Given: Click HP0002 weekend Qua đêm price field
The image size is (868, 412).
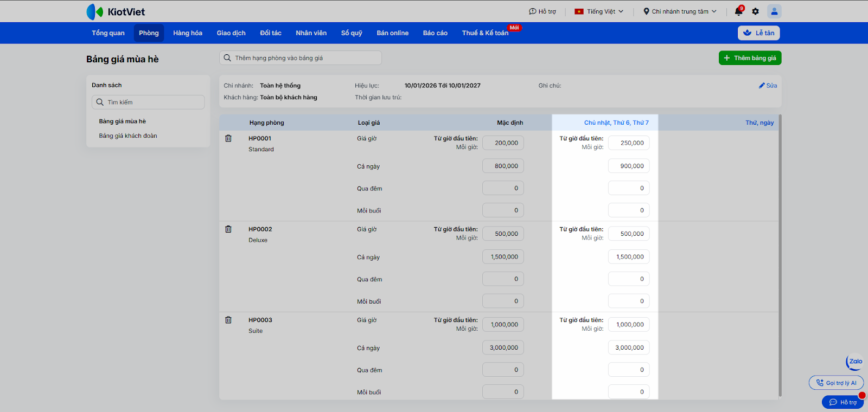Looking at the screenshot, I should tap(629, 279).
